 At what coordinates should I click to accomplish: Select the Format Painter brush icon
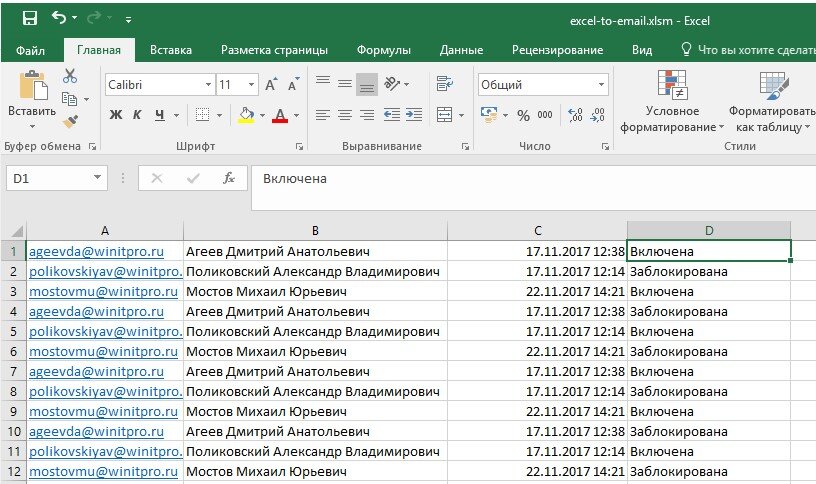tap(70, 122)
